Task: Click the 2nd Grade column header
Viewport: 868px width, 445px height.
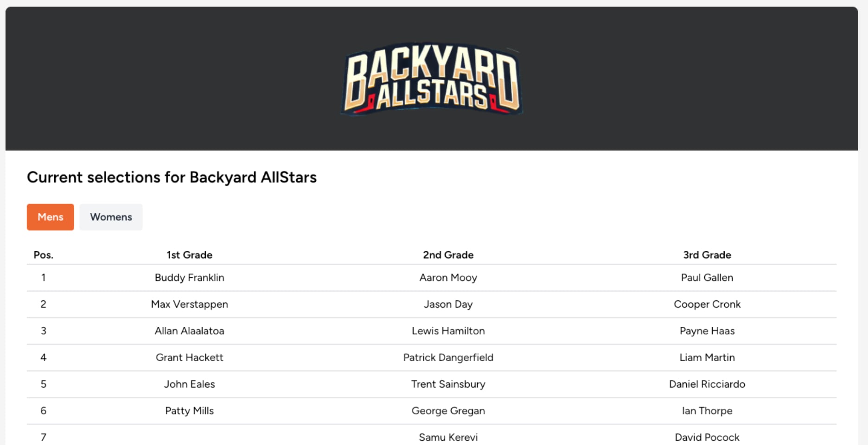Action: click(448, 255)
